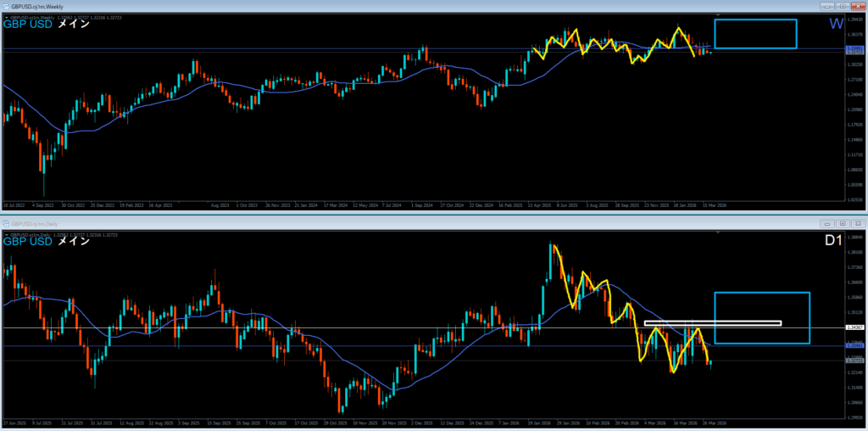Click the "GBP USD メイン" label on the Daily chart
The width and height of the screenshot is (868, 431).
(47, 242)
